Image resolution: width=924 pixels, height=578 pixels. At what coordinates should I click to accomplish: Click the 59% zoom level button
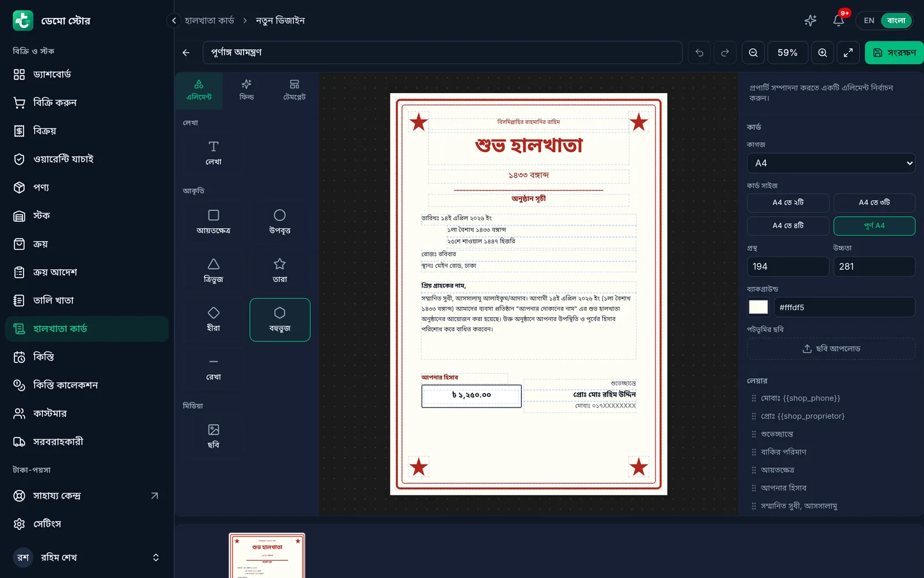coord(788,53)
